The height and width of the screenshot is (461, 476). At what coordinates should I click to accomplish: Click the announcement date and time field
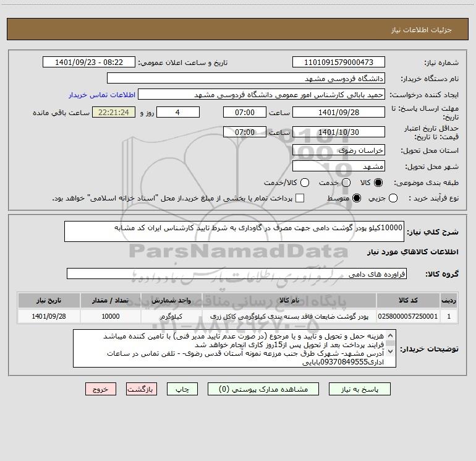[x=89, y=62]
